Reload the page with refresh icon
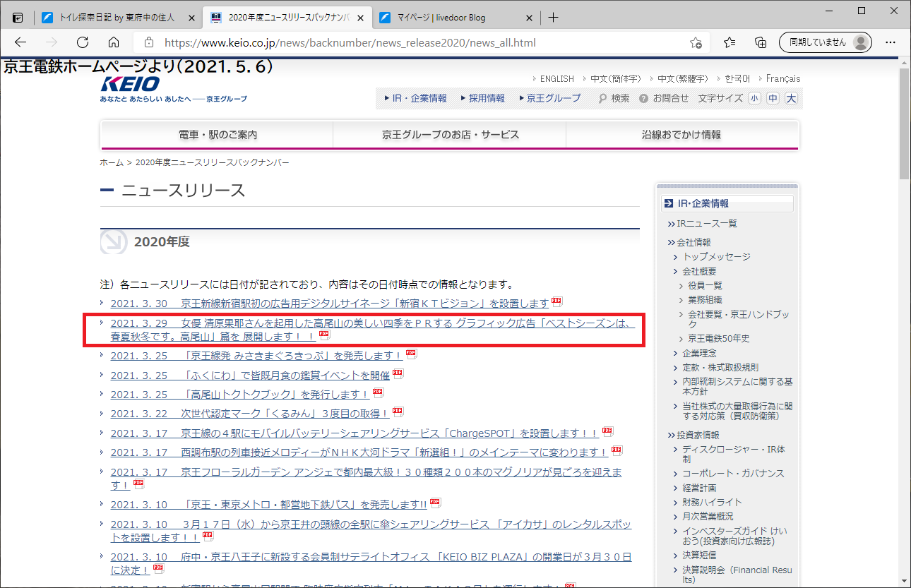The height and width of the screenshot is (588, 911). [83, 42]
